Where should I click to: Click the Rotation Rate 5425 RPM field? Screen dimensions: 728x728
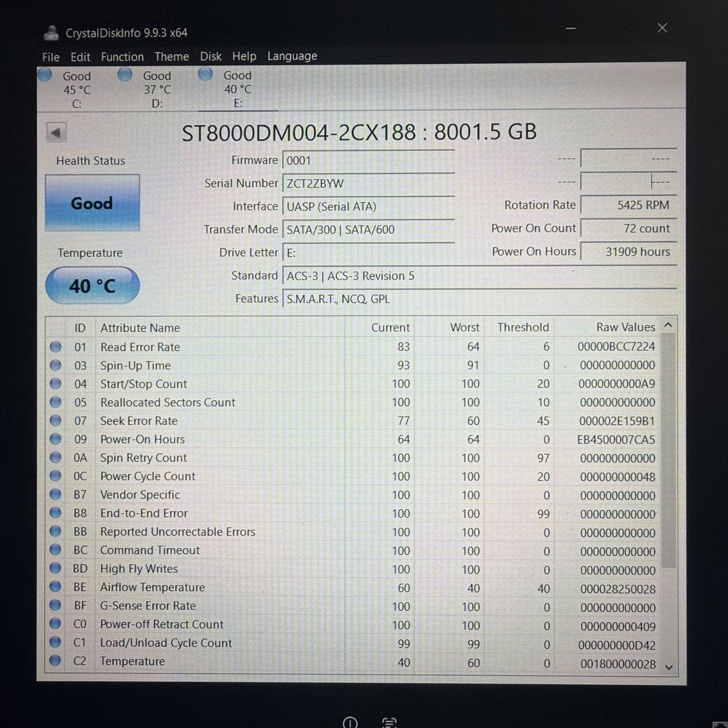coord(628,205)
